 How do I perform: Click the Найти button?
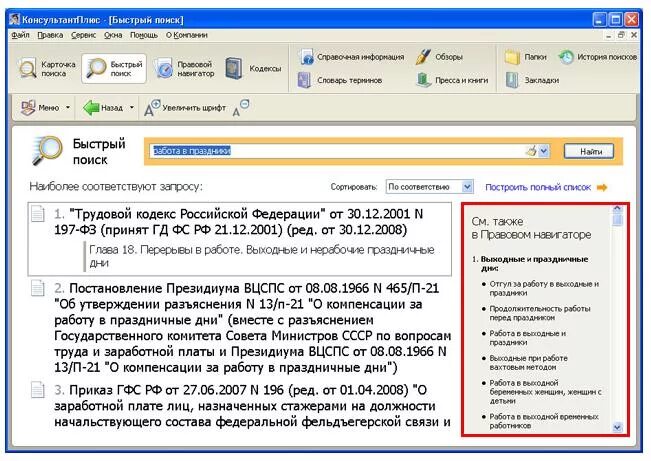(589, 152)
